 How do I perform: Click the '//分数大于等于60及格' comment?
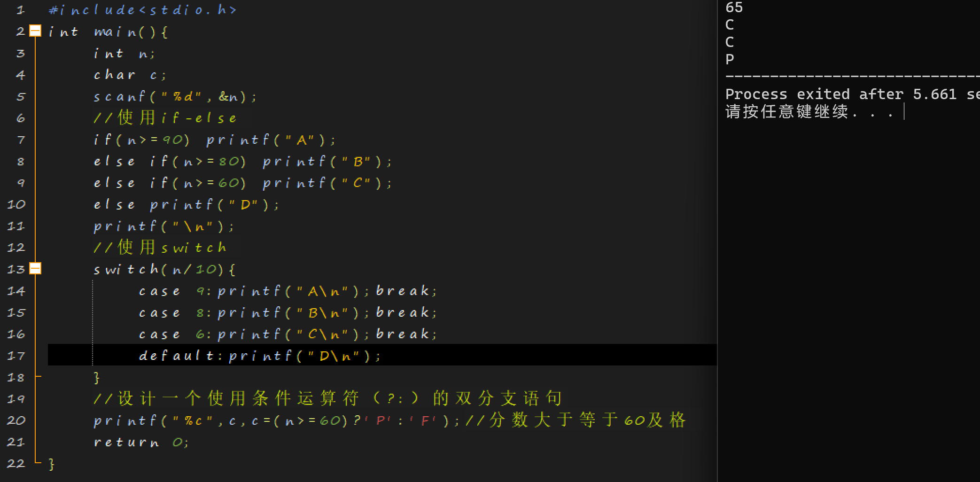[576, 420]
